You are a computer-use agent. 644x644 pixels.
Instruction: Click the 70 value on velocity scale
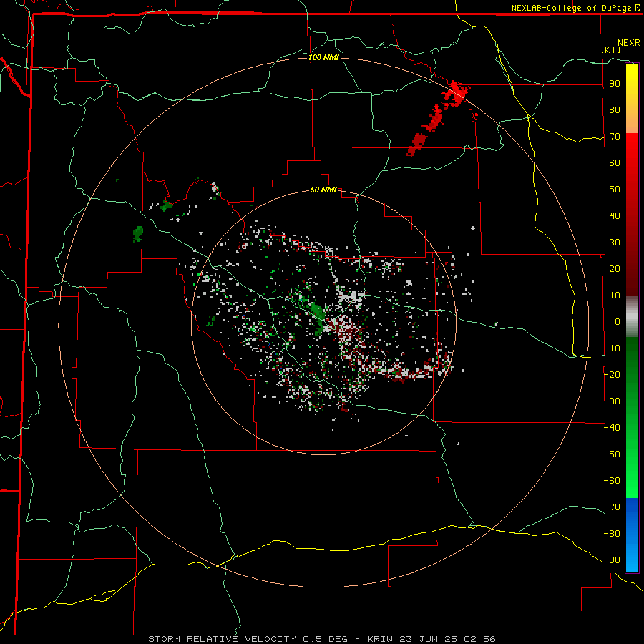click(x=615, y=137)
